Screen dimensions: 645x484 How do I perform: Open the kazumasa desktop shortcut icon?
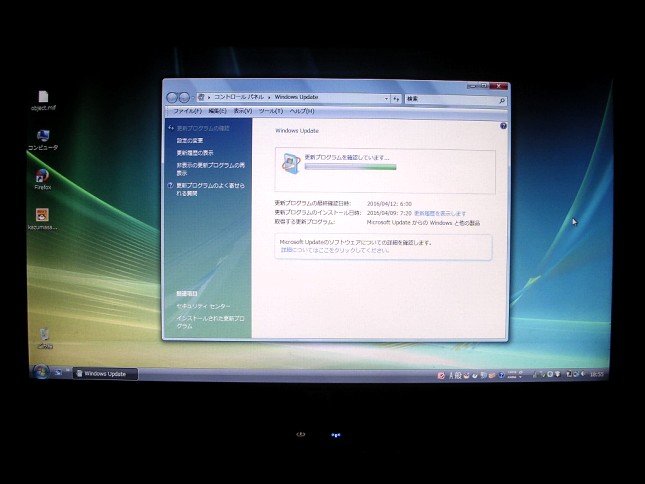pos(42,219)
